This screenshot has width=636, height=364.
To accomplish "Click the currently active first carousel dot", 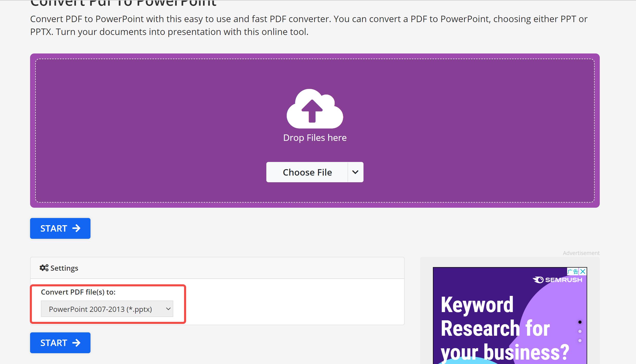I will (x=580, y=322).
